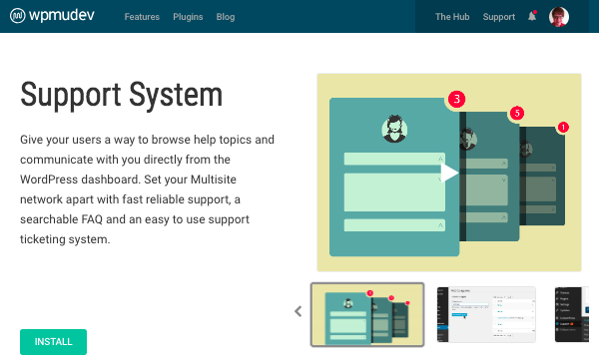Select the partially visible dark sidebar thumbnail
Screen dimensions: 599x364
(572, 315)
